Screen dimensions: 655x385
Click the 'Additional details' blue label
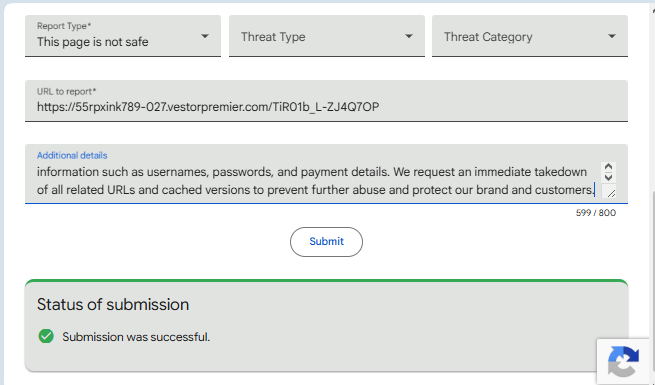[72, 155]
